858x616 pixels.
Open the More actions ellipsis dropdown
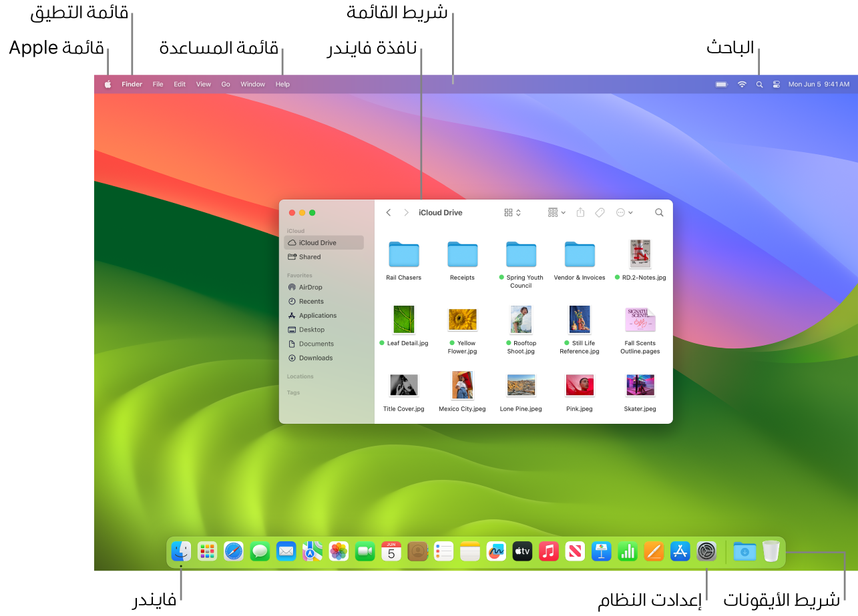624,212
